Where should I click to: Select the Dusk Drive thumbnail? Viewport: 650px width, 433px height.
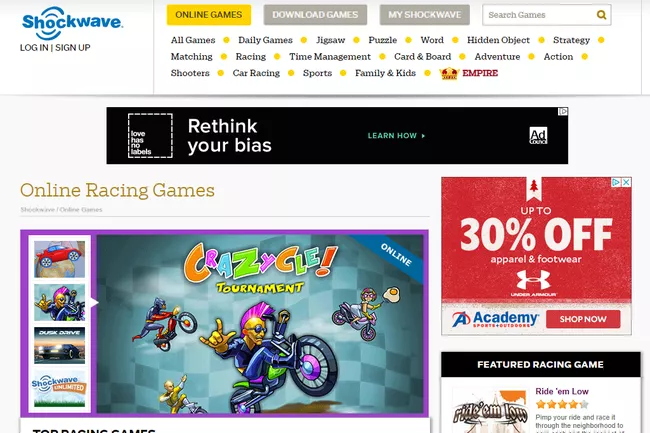tap(59, 346)
